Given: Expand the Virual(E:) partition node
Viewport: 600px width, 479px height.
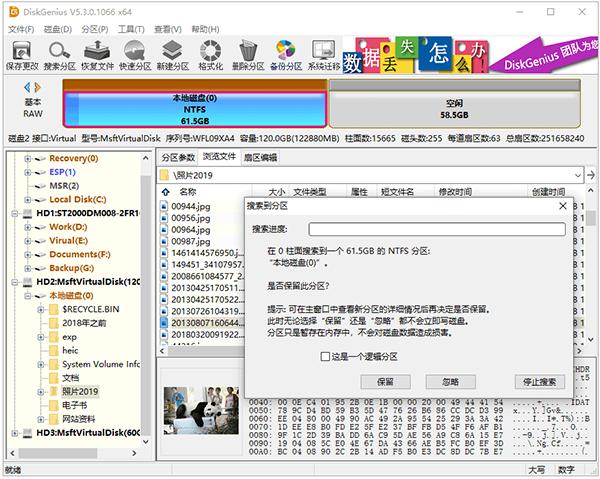Looking at the screenshot, I should click(28, 241).
